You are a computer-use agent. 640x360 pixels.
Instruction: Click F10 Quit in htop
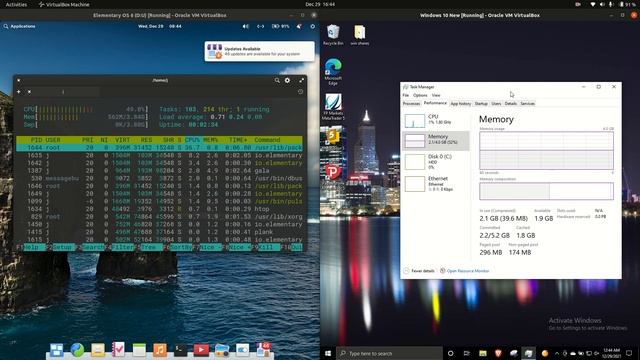291,247
